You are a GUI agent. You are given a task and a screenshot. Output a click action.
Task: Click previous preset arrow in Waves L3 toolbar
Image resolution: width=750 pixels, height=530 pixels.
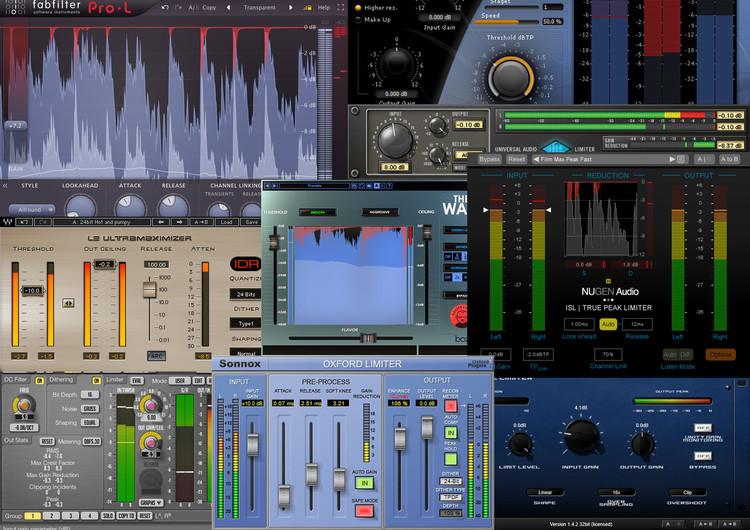point(161,222)
